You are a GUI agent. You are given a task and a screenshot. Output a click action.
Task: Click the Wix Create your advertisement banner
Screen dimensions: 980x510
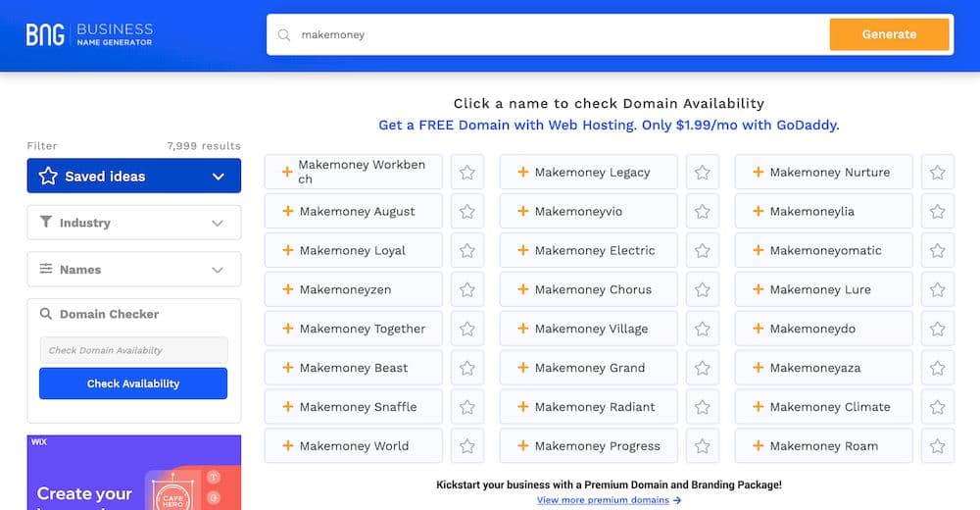[x=133, y=473]
